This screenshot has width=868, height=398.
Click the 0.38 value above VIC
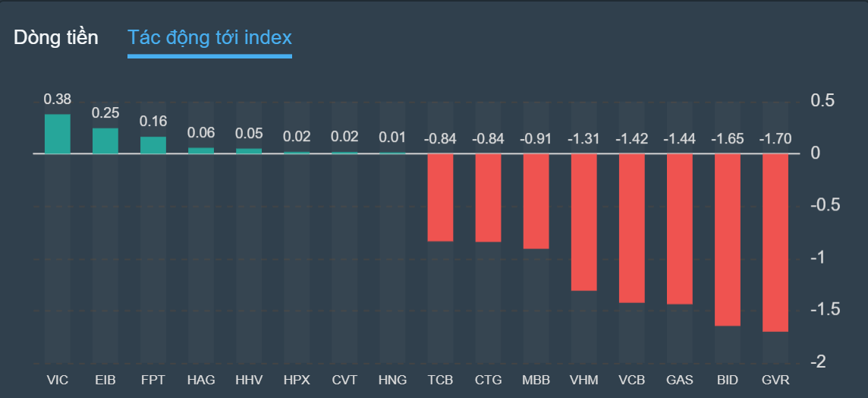click(58, 99)
